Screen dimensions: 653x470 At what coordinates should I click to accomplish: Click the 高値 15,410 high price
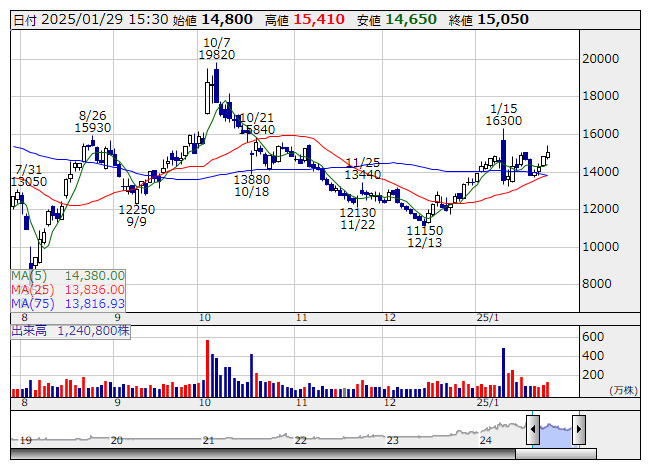(x=305, y=20)
